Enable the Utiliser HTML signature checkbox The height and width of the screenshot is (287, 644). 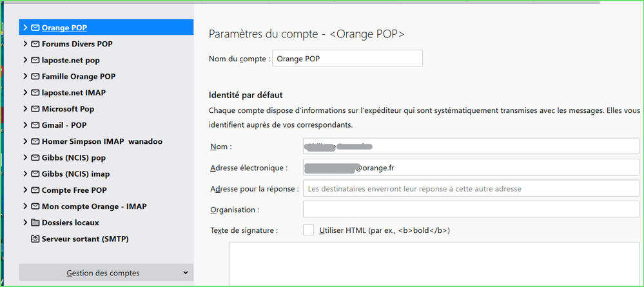[x=309, y=230]
